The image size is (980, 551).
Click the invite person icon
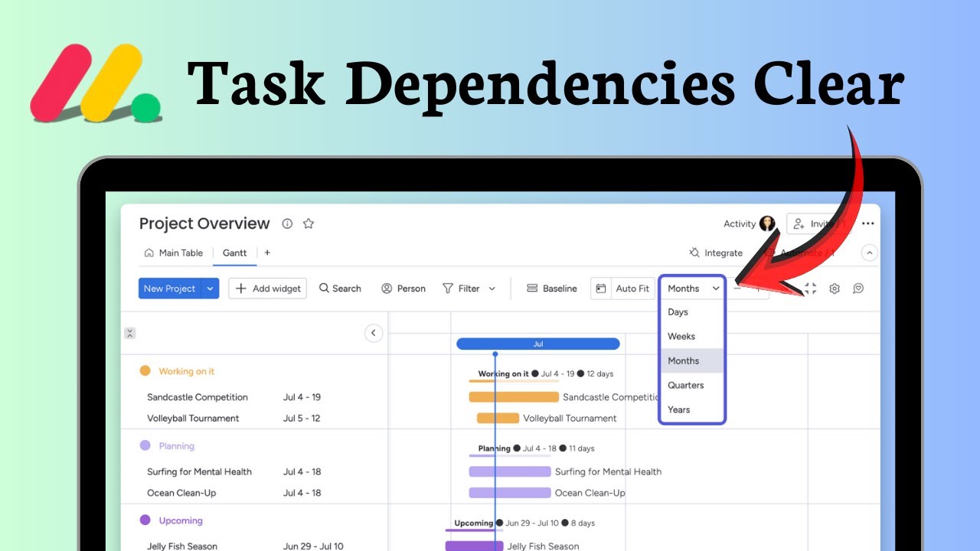tap(799, 223)
